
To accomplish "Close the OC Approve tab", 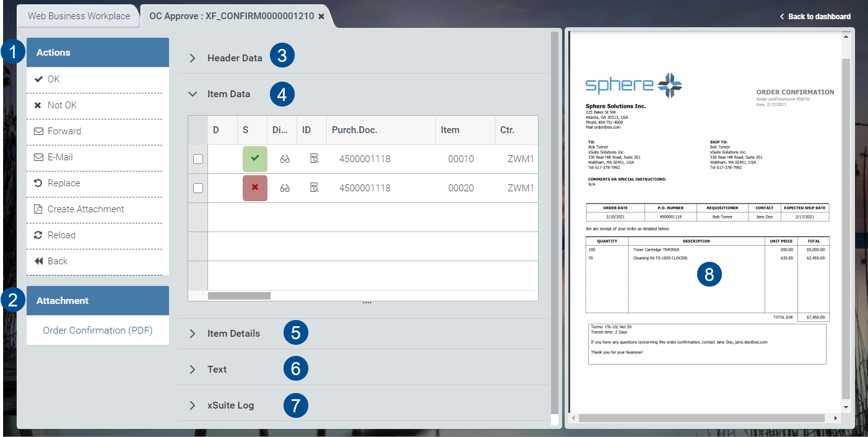I will [321, 16].
